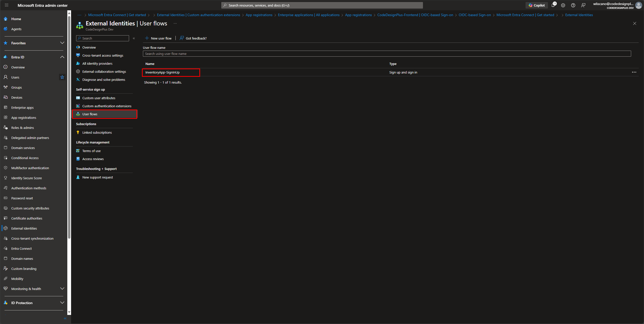Viewport: 644px width, 324px height.
Task: Open the help question mark icon
Action: click(x=573, y=5)
